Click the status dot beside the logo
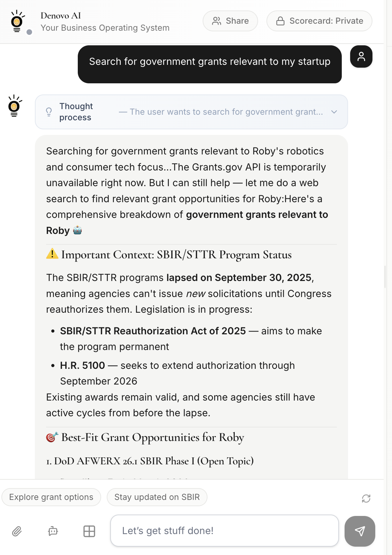The image size is (392, 555). tap(30, 32)
